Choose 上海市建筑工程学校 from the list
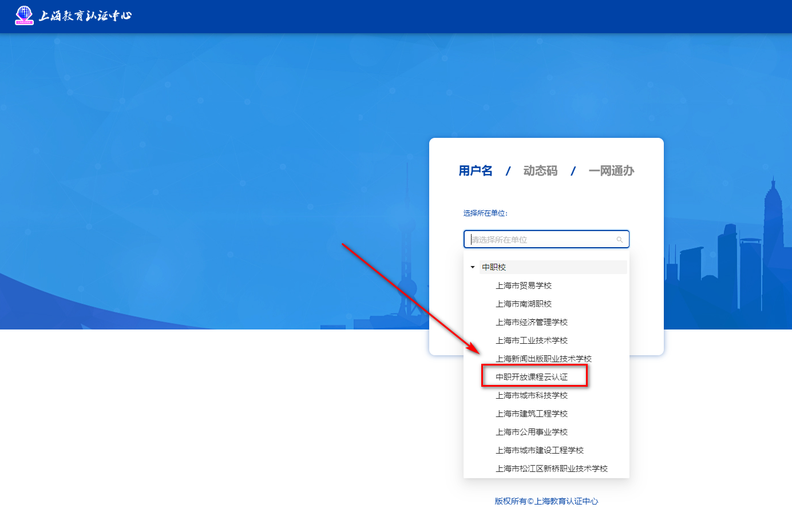 pos(532,414)
